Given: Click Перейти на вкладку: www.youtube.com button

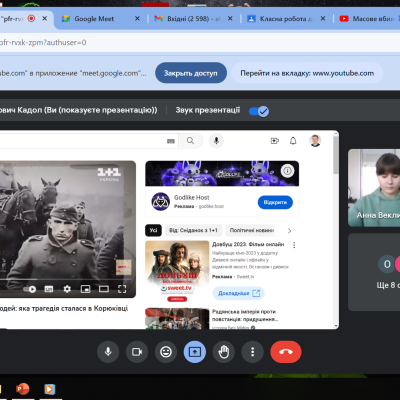Looking at the screenshot, I should click(307, 73).
